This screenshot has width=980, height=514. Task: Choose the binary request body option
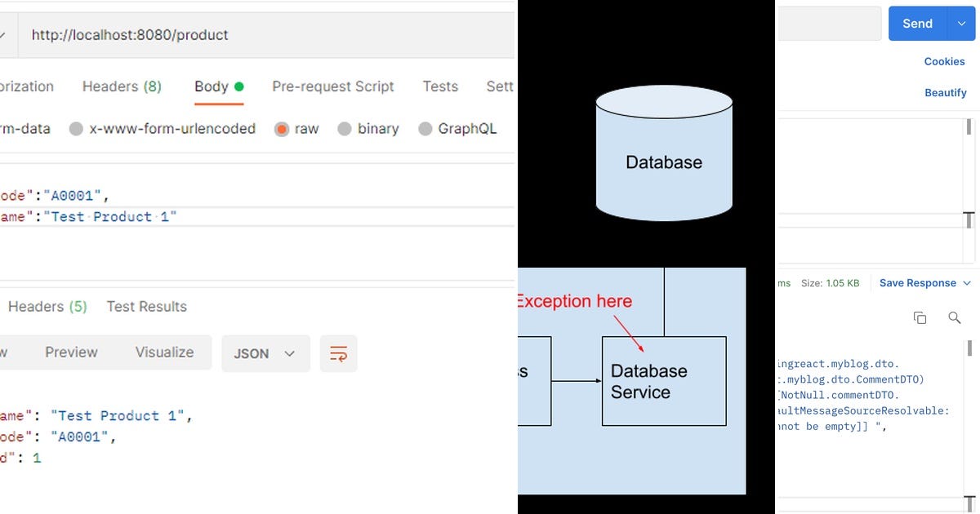(x=378, y=128)
